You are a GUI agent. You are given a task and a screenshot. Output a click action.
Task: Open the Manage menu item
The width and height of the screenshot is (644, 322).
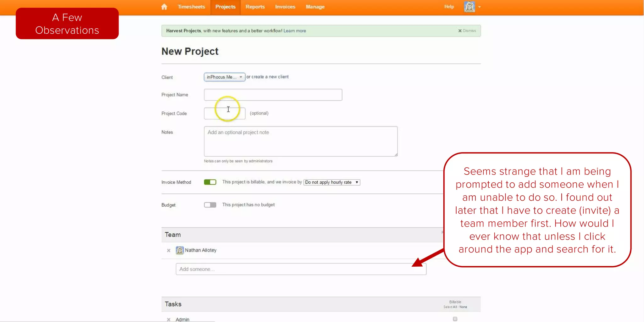[x=315, y=7]
